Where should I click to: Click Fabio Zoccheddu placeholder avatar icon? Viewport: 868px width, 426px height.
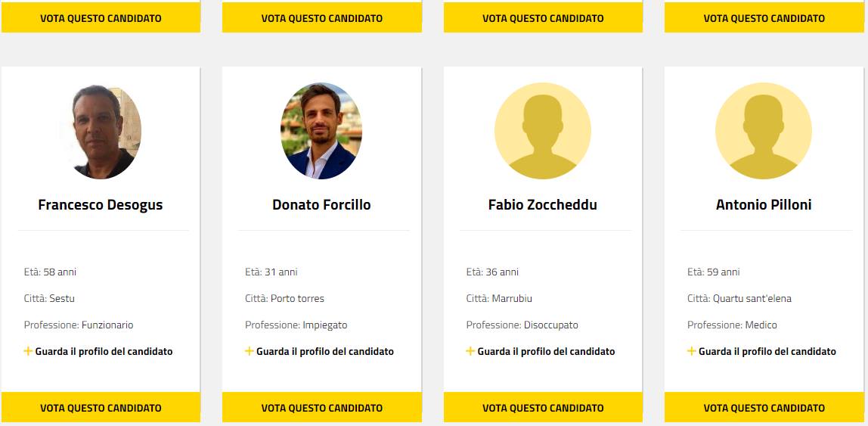[543, 131]
